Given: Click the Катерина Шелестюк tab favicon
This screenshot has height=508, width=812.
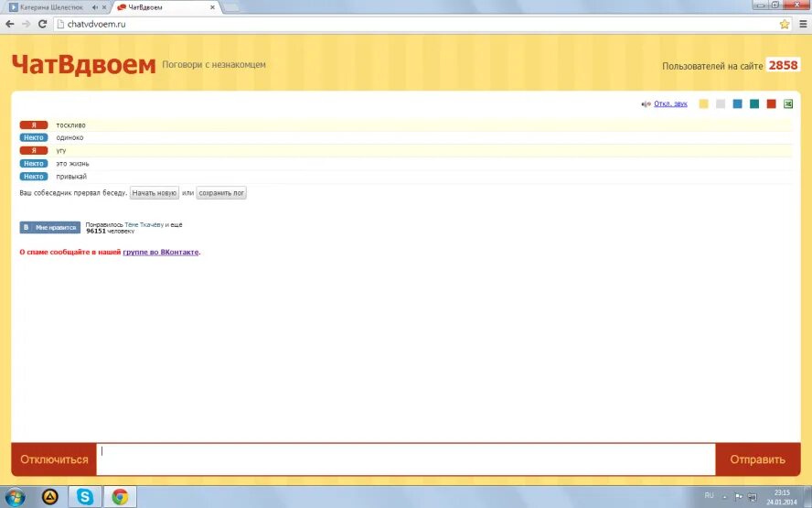Looking at the screenshot, I should (14, 7).
